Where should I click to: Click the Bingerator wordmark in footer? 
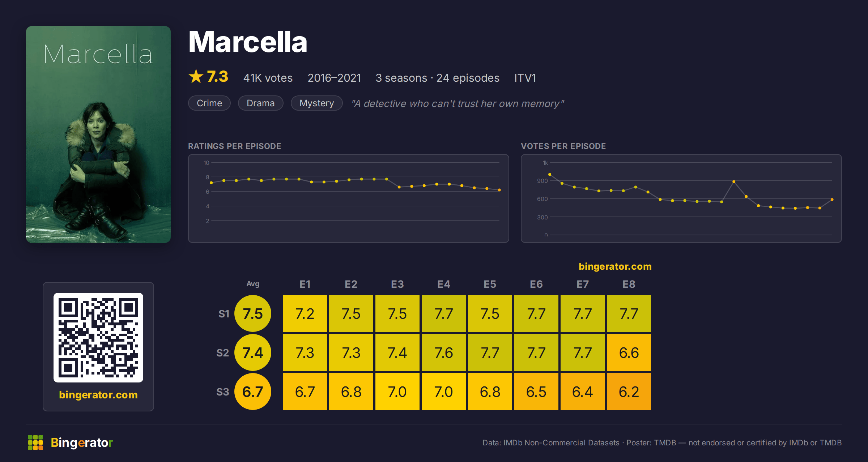click(82, 442)
